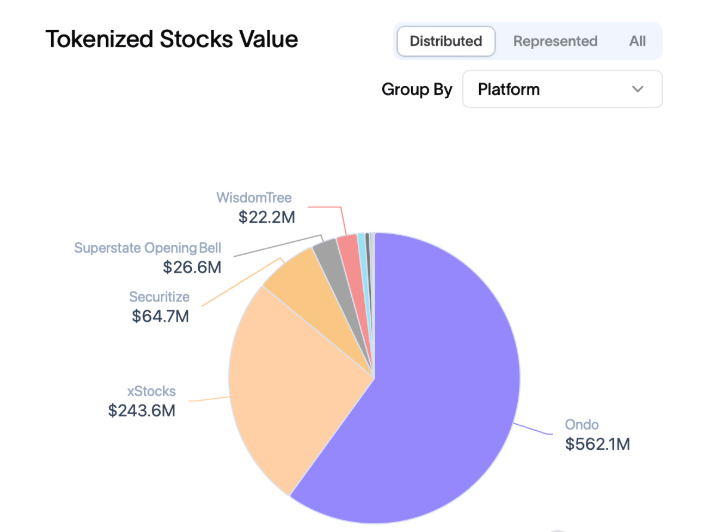
Task: Select the Securitize label text
Action: click(159, 297)
